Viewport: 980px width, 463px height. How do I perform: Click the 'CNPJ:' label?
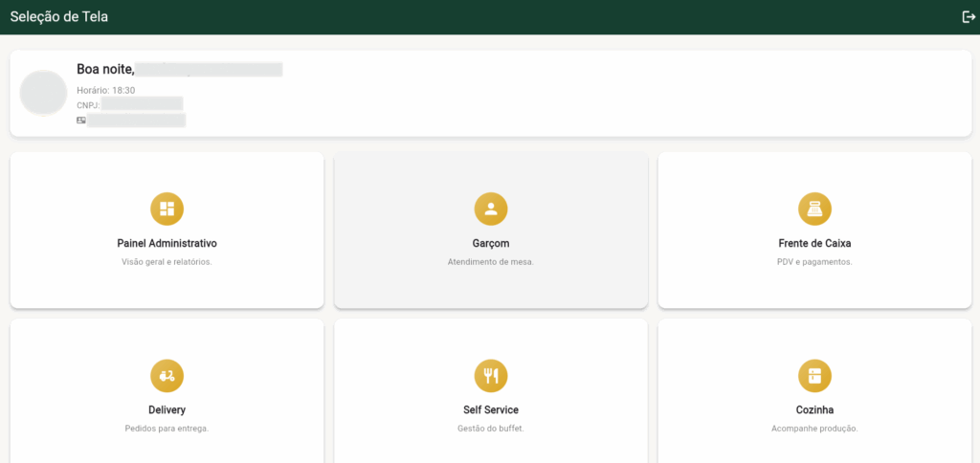coord(88,105)
